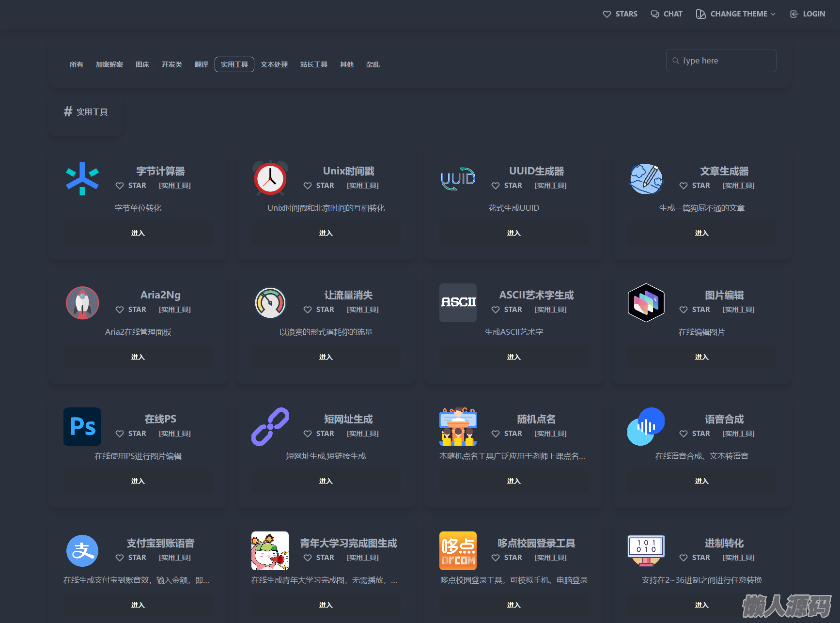Select the 站长工具 category tab
840x623 pixels.
coord(314,64)
